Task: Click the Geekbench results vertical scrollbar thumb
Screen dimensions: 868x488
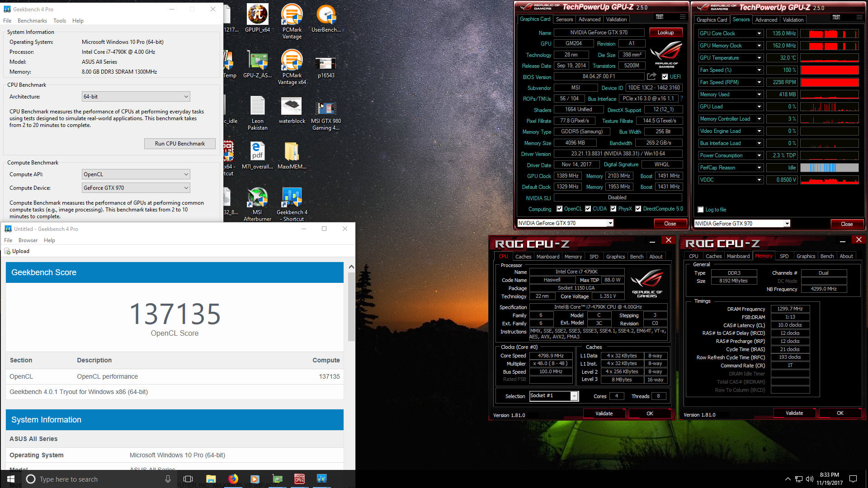Action: click(351, 307)
